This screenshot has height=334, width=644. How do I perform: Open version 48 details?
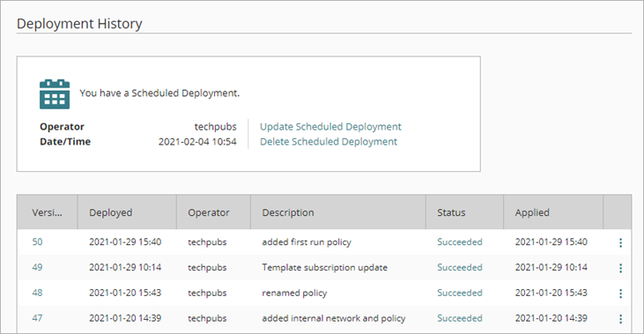(x=37, y=293)
